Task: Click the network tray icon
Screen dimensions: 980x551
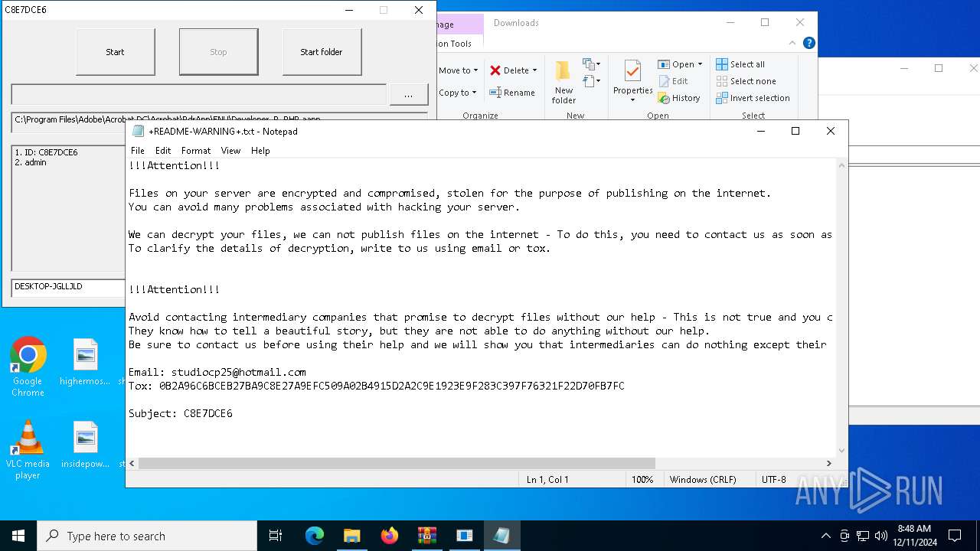Action: pyautogui.click(x=863, y=536)
